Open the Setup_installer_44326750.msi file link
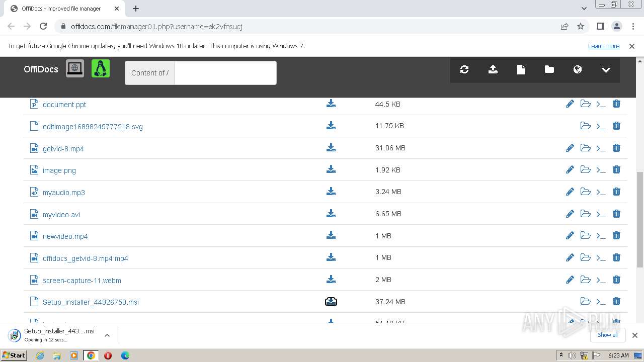The width and height of the screenshot is (644, 362). pos(91,302)
